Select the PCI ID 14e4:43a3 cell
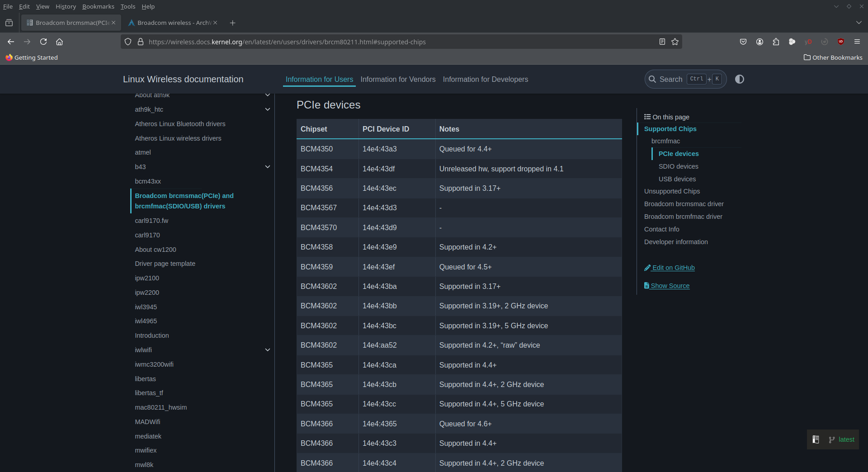 [397, 149]
